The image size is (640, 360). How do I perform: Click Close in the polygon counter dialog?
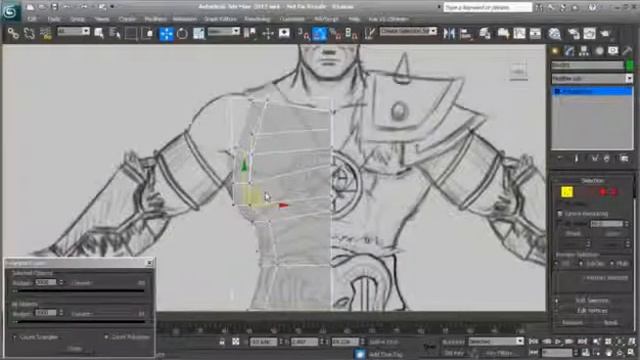tap(74, 349)
